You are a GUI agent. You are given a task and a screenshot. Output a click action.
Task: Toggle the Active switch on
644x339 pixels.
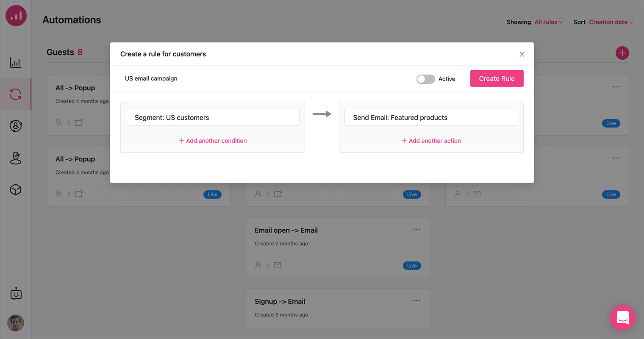pyautogui.click(x=425, y=79)
